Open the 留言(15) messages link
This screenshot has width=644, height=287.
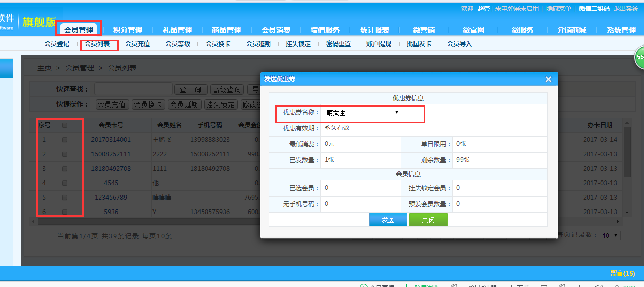coord(622,274)
